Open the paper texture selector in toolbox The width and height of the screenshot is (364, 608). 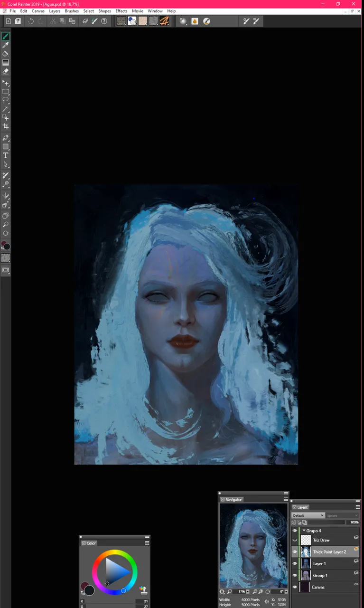coord(6,258)
